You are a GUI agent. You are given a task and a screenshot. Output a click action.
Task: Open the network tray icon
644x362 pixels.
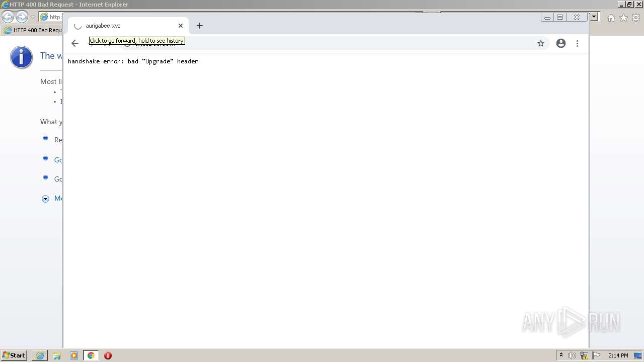coord(584,355)
